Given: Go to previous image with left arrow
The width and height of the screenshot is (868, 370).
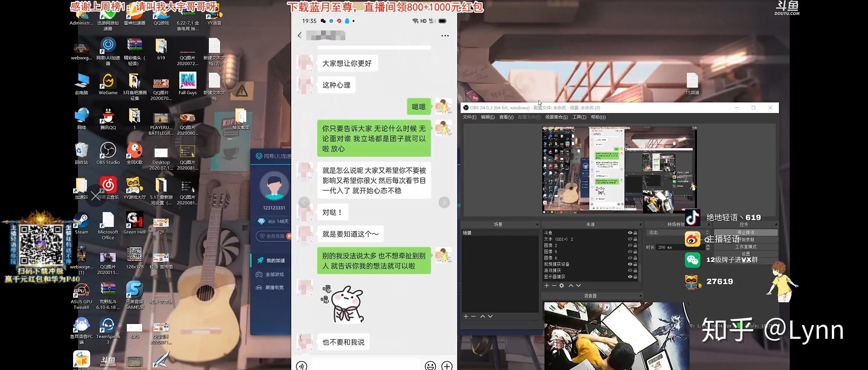Looking at the screenshot, I should tap(304, 202).
